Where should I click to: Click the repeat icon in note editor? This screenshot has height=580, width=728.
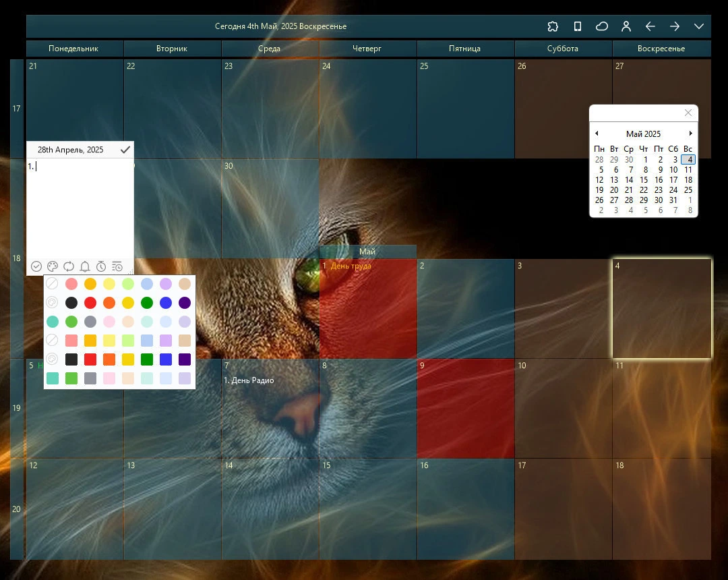pyautogui.click(x=69, y=266)
